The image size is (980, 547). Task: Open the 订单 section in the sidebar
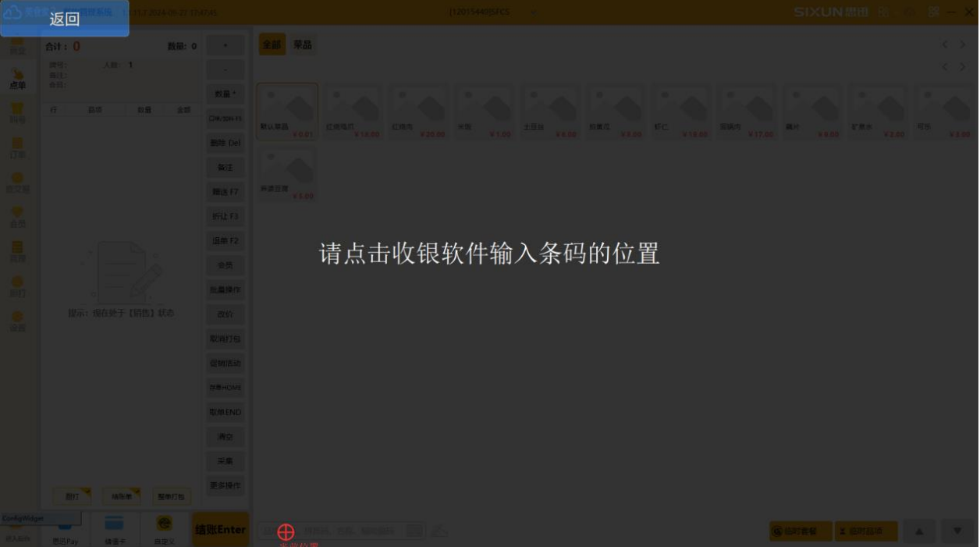[x=17, y=149]
